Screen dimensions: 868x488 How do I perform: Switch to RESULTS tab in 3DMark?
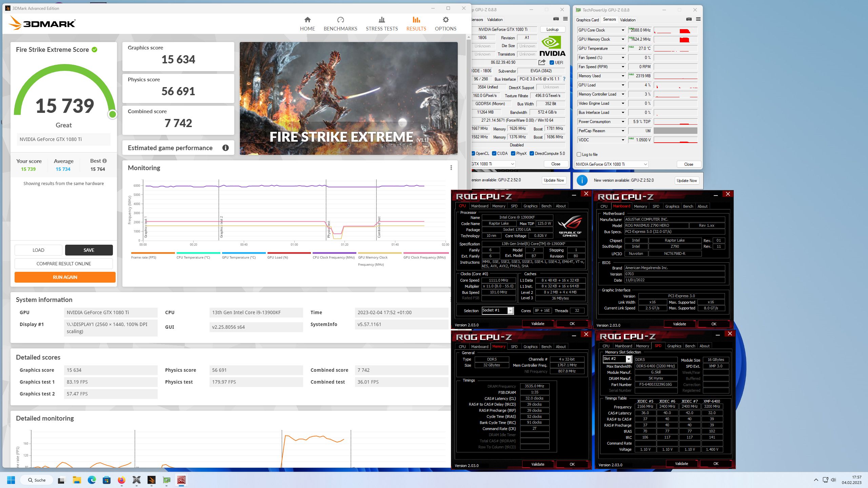tap(416, 24)
